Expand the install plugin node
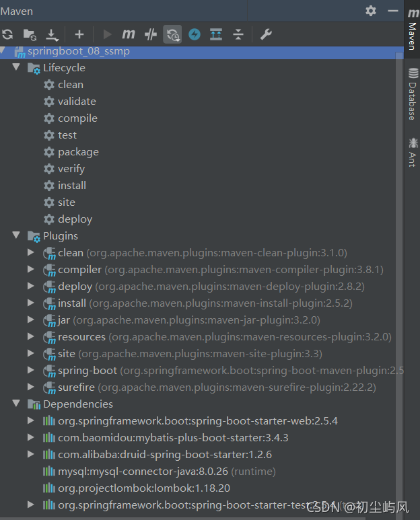The image size is (420, 520). coord(30,303)
